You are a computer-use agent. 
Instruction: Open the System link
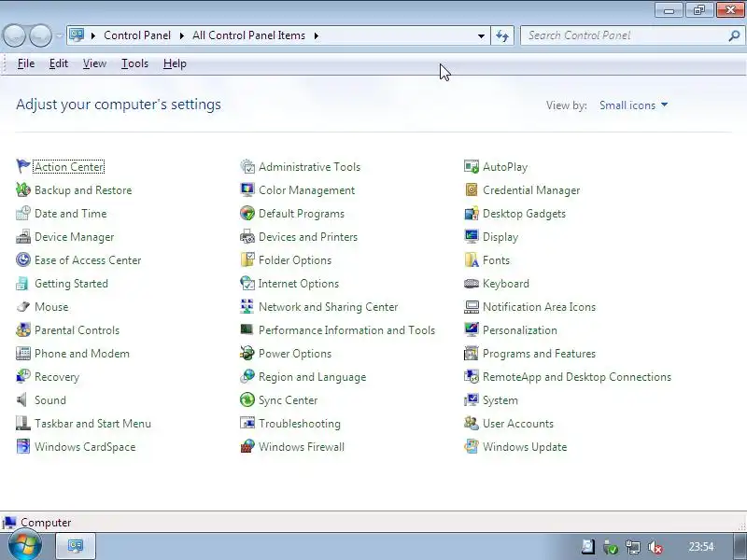(x=500, y=400)
